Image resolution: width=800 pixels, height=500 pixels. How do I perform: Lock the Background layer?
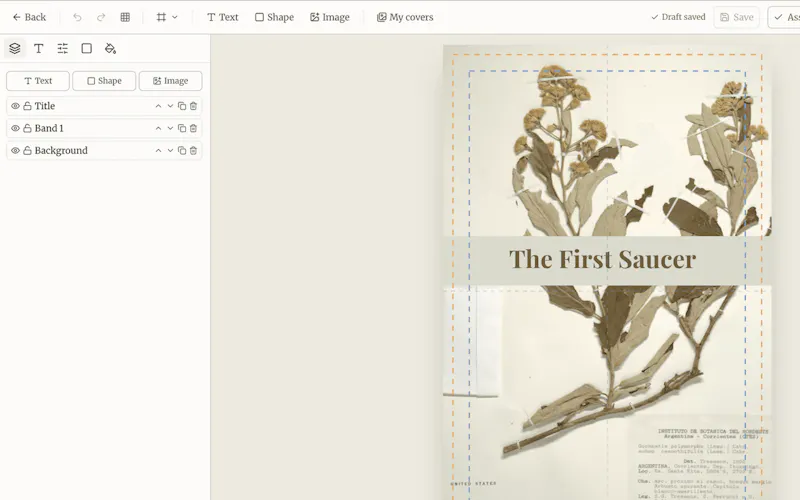pyautogui.click(x=28, y=151)
